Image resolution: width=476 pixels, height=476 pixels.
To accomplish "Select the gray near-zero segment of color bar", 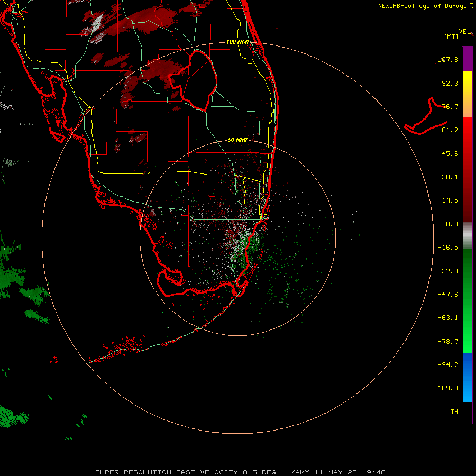I will (467, 235).
